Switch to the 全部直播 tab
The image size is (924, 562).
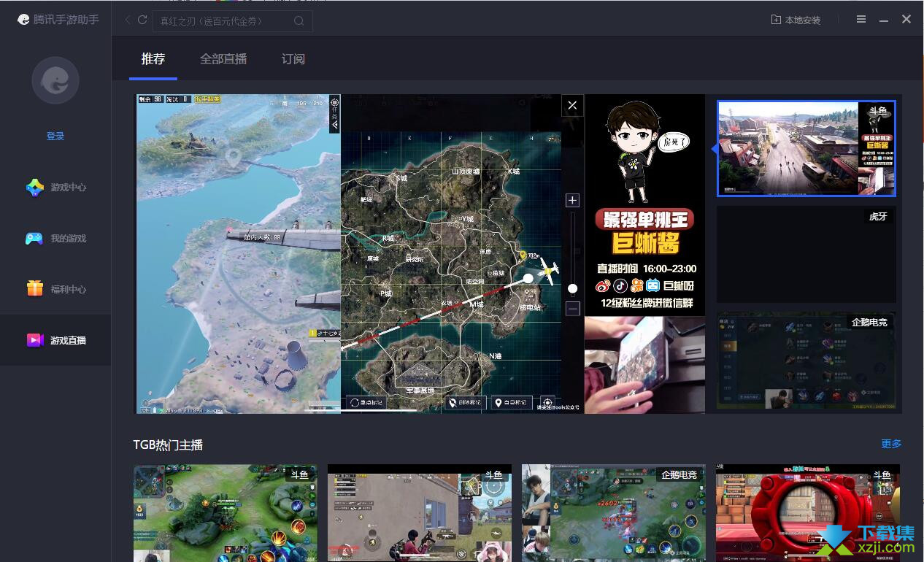click(223, 59)
